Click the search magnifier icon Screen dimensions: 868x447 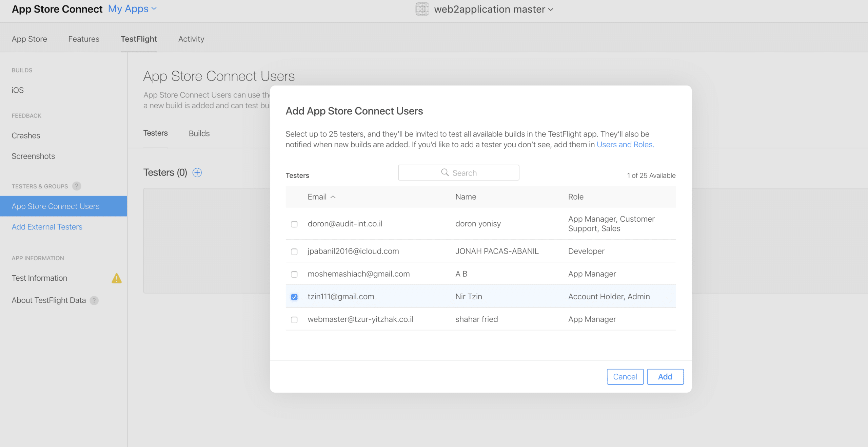click(445, 172)
